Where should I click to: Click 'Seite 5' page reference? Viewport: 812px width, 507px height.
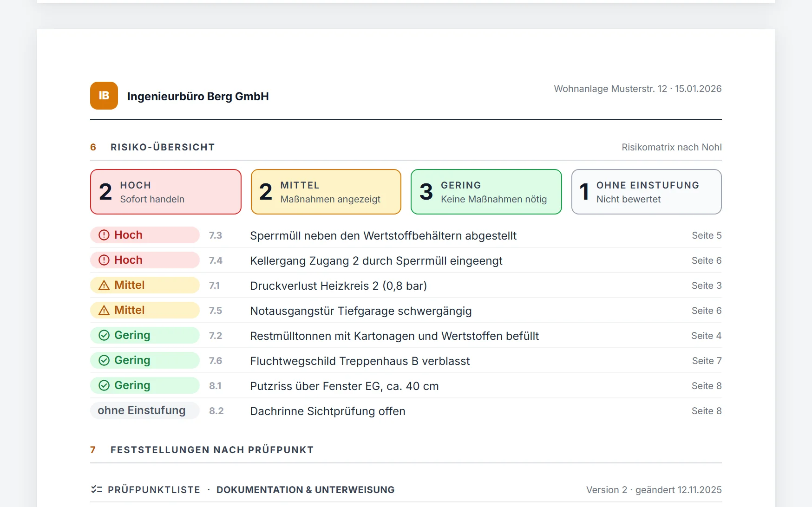[707, 235]
